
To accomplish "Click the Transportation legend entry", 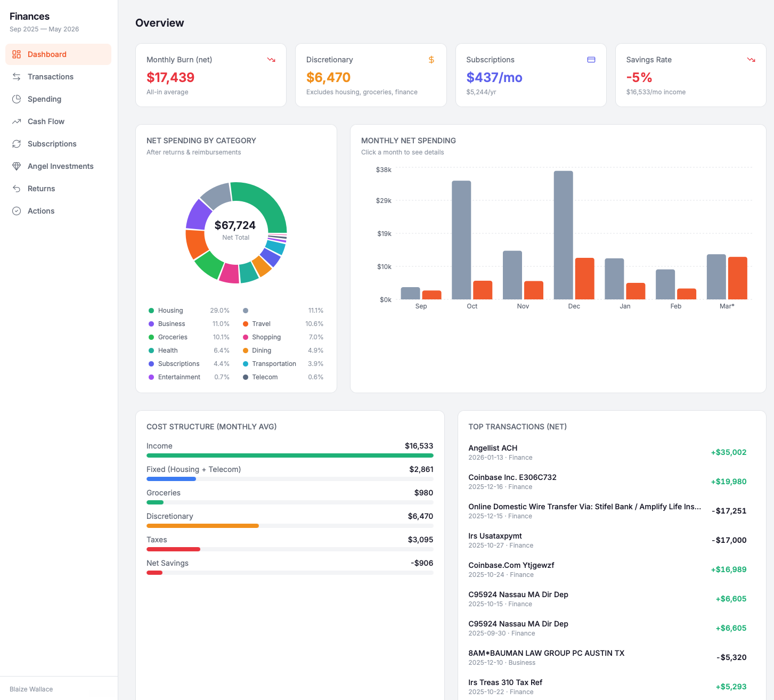I will point(283,364).
